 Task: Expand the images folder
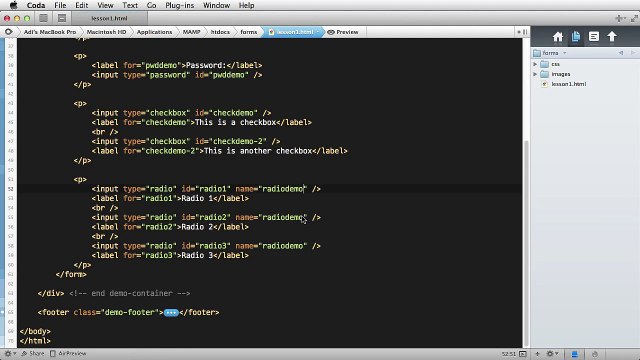click(535, 74)
